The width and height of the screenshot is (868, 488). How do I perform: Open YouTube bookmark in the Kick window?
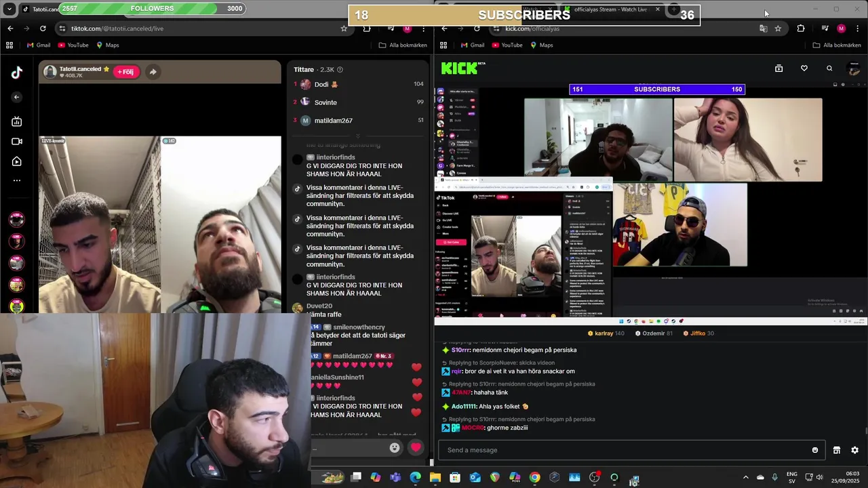(x=507, y=45)
